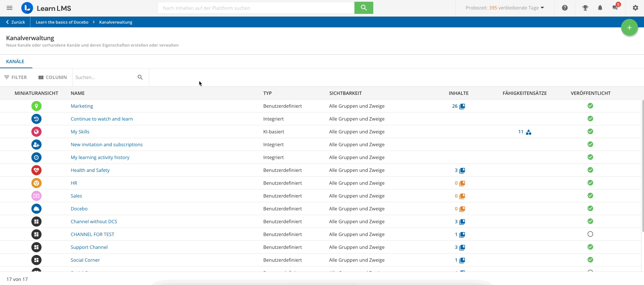
Task: Click the table vertical scrollbar
Action: [x=642, y=165]
